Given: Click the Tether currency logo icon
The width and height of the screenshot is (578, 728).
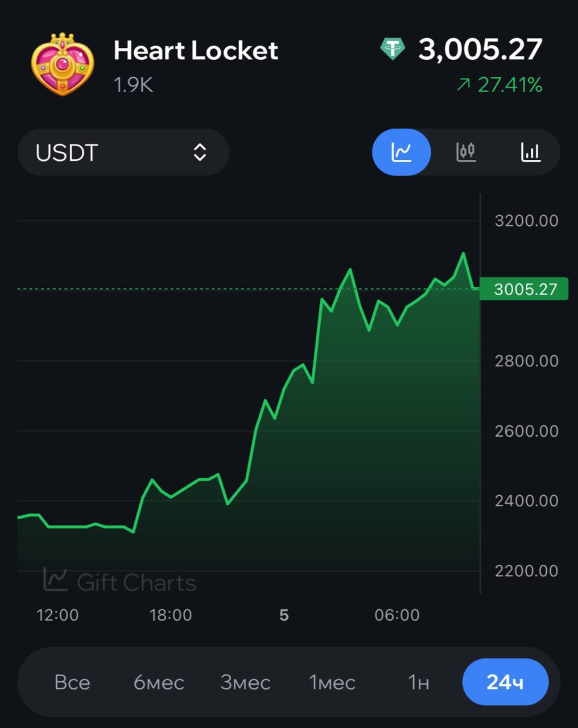Looking at the screenshot, I should [393, 49].
